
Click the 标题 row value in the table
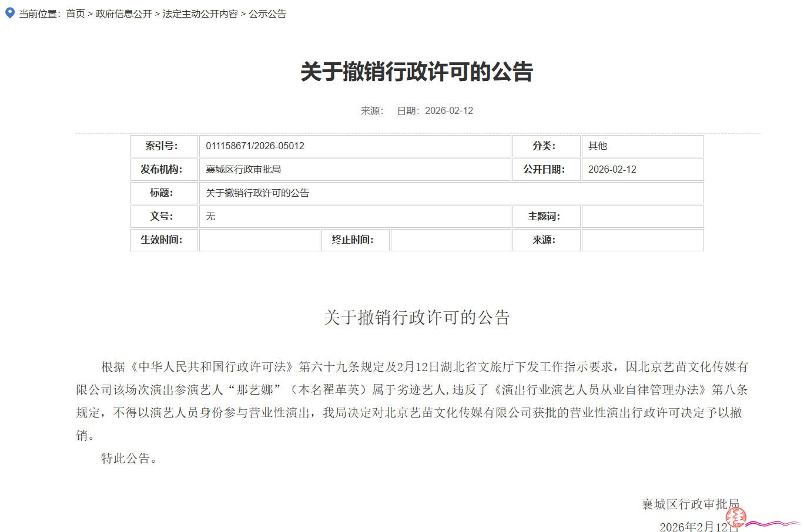coord(257,193)
